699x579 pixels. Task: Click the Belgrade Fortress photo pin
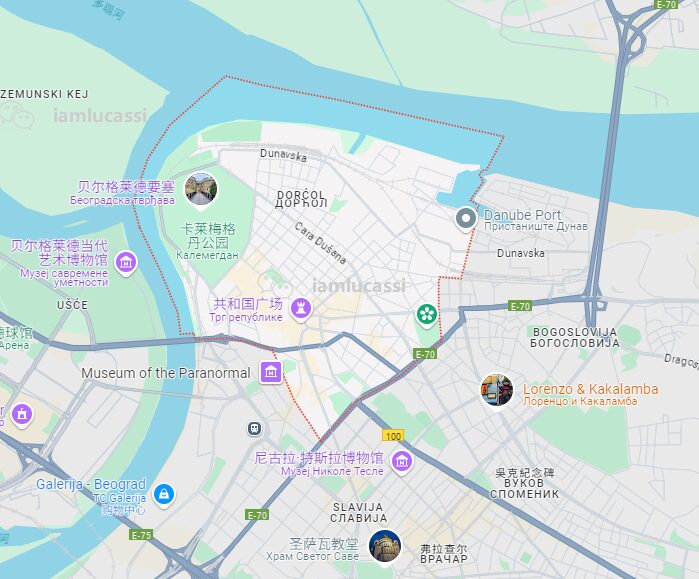201,191
